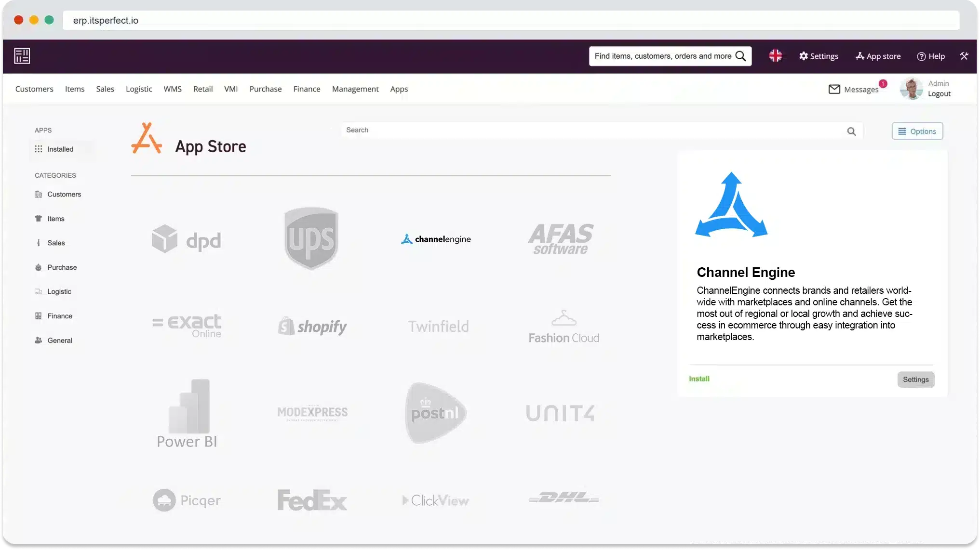Image resolution: width=980 pixels, height=550 pixels.
Task: Filter by Finance category in sidebar
Action: click(54, 316)
